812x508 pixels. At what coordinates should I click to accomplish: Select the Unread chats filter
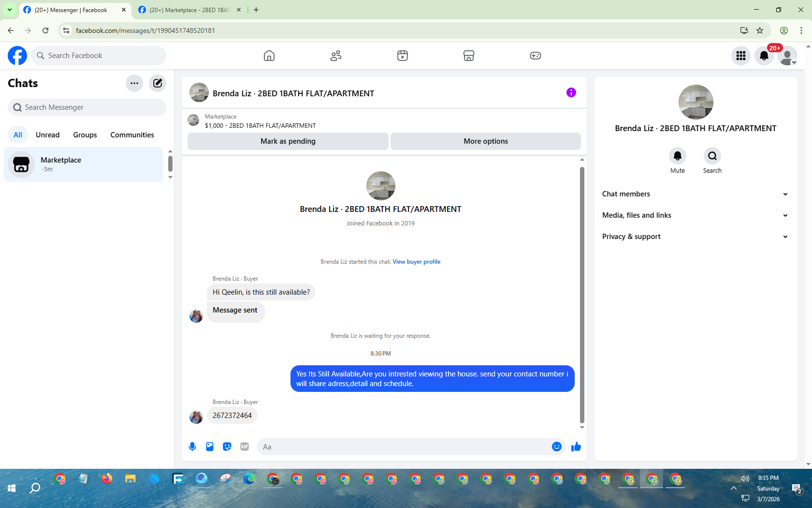48,135
